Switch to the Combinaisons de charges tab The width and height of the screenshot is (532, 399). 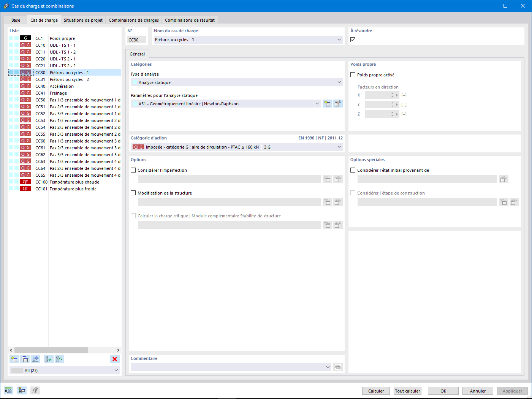[x=134, y=20]
